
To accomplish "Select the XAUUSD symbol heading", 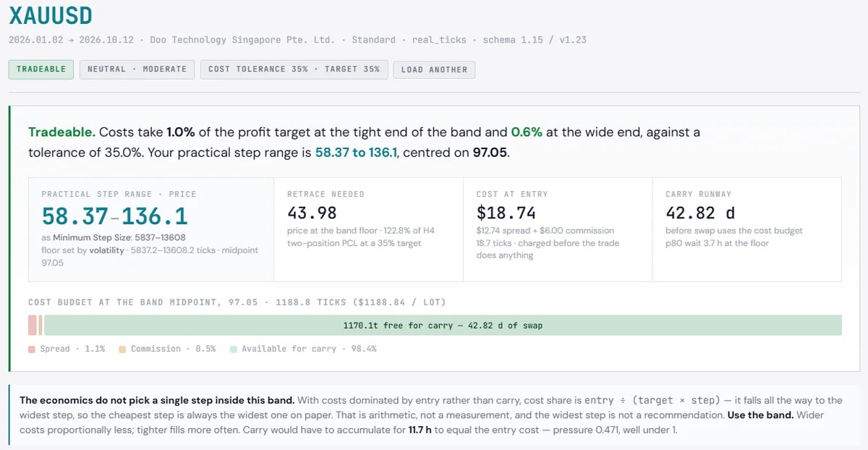I will (x=51, y=16).
